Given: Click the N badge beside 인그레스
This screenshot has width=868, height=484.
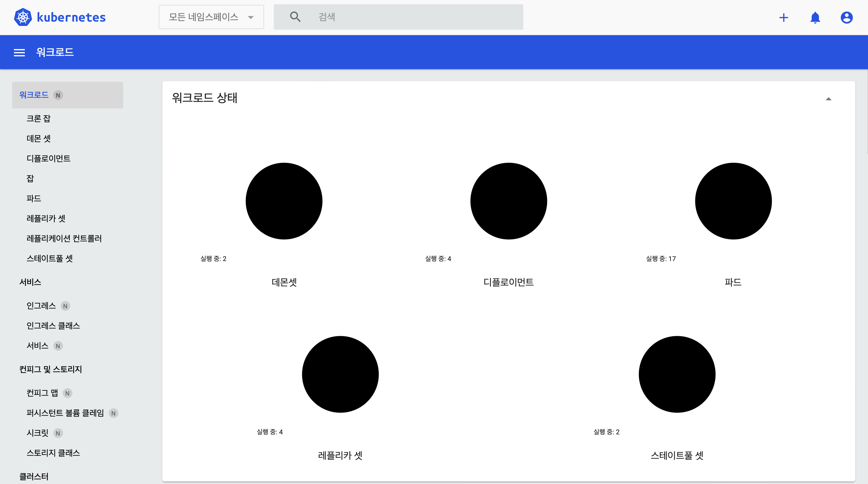Looking at the screenshot, I should (65, 306).
